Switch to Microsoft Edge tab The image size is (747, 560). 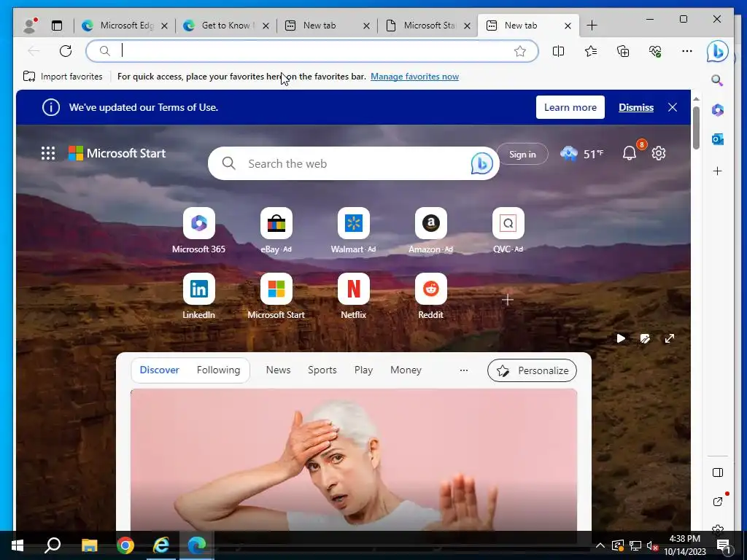coord(124,26)
